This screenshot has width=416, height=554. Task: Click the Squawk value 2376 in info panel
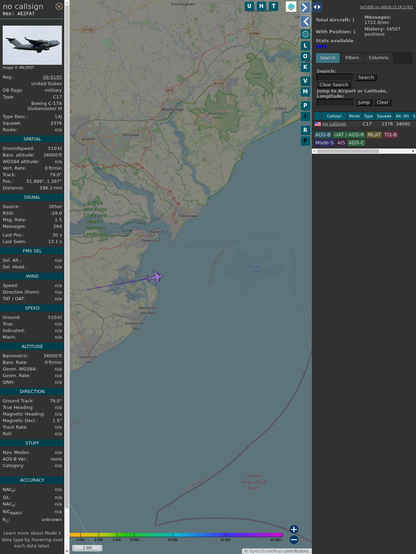pyautogui.click(x=56, y=123)
